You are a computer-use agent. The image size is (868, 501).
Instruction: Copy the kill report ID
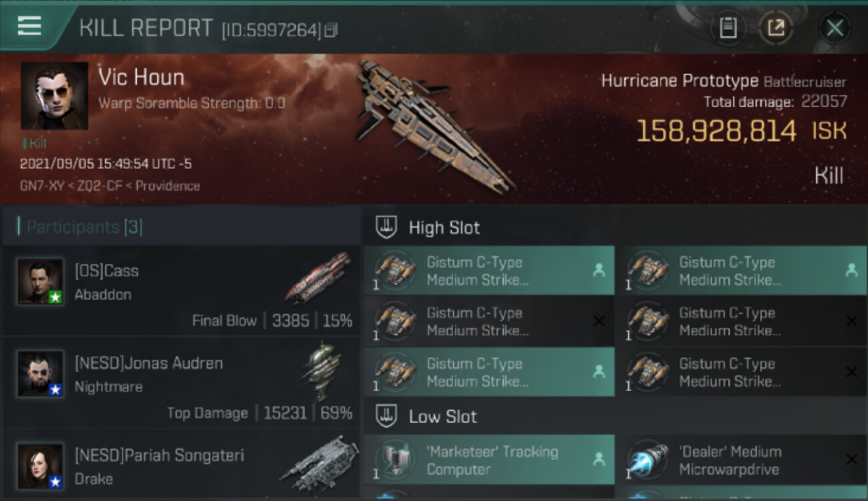tap(331, 29)
